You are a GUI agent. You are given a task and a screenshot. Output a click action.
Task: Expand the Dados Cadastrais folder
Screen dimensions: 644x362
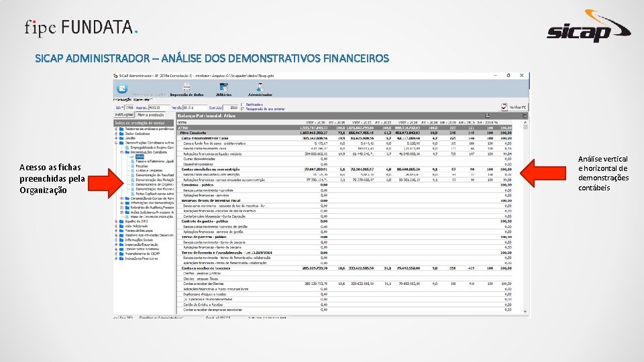[116, 133]
